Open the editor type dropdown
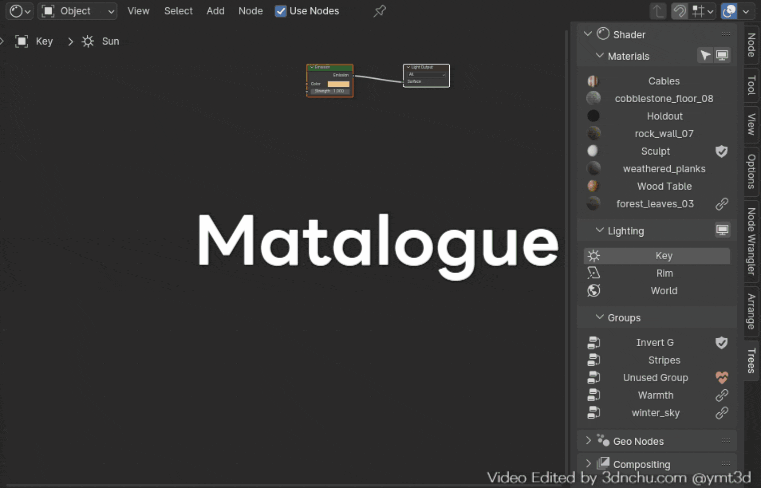This screenshot has height=488, width=761. (20, 11)
